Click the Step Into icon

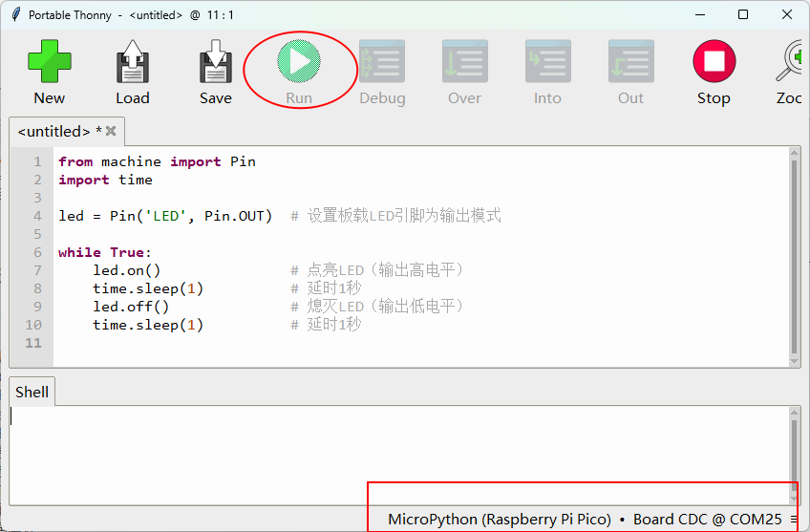coord(548,61)
